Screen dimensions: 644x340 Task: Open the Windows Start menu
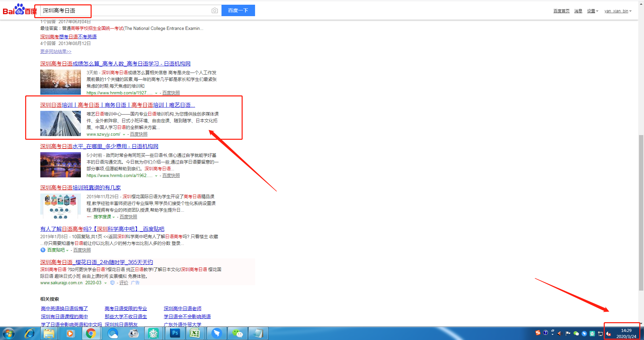click(x=9, y=334)
